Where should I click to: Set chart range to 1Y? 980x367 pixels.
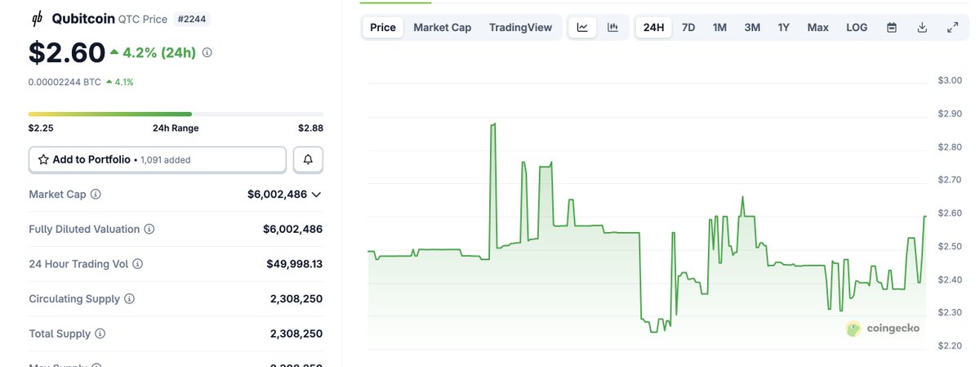click(784, 27)
